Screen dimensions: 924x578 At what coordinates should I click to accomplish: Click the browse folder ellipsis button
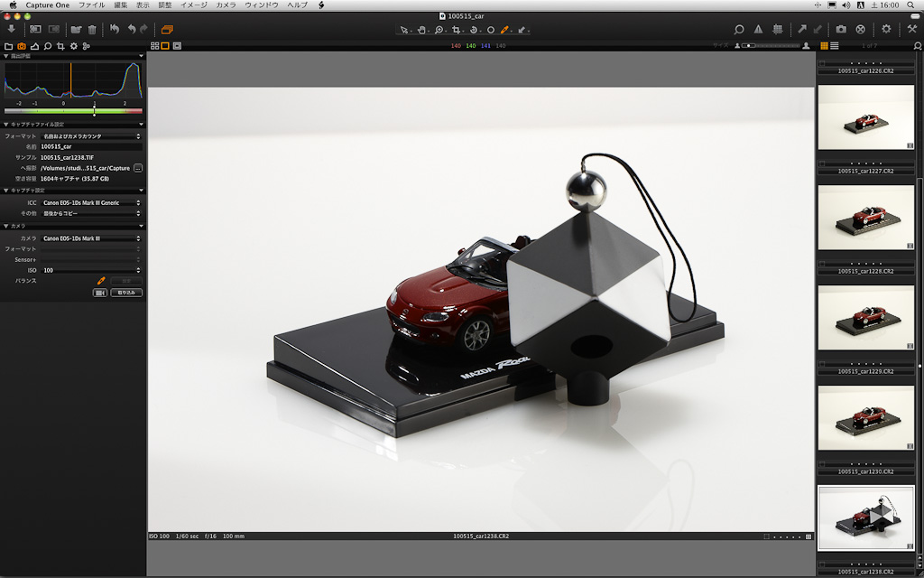tap(138, 168)
